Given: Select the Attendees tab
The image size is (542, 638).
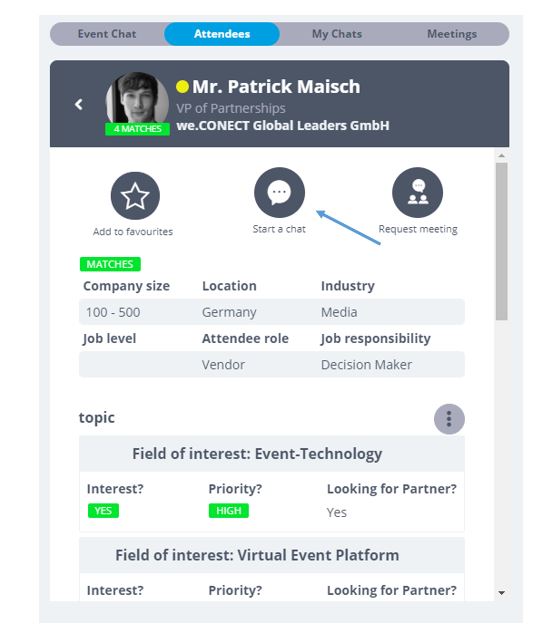Looking at the screenshot, I should click(x=222, y=34).
